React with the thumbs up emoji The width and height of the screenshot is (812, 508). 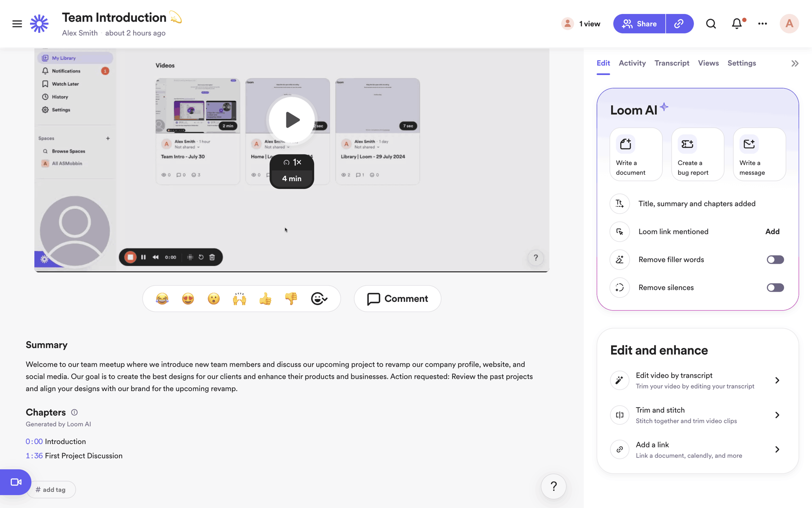[x=265, y=299]
